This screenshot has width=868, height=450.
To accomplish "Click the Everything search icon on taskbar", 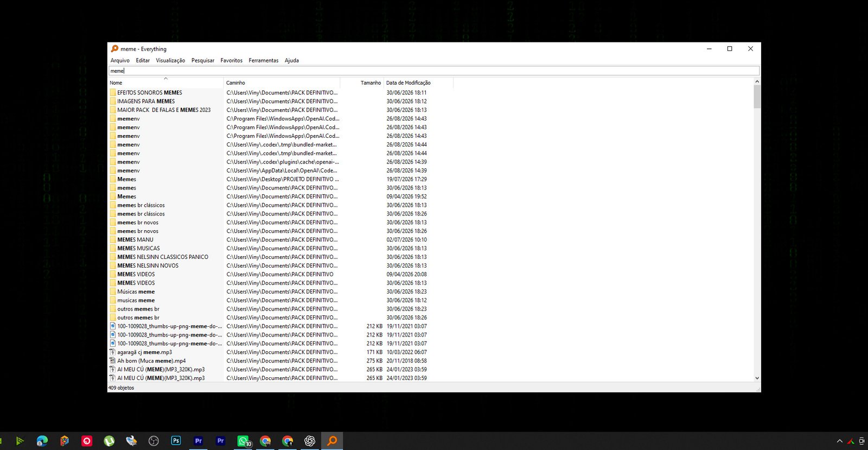I will [x=332, y=441].
